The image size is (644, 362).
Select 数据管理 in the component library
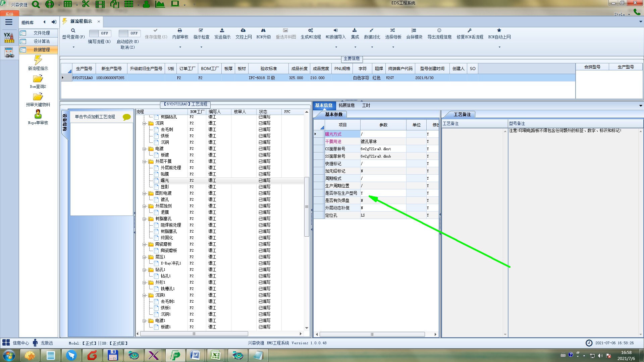(42, 50)
